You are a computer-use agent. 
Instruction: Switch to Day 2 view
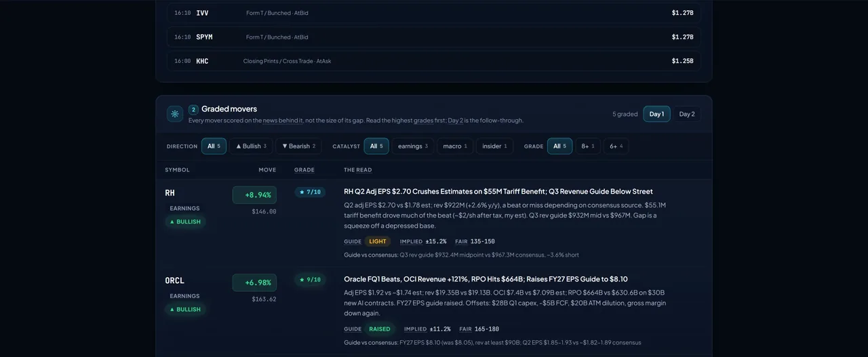(x=687, y=114)
